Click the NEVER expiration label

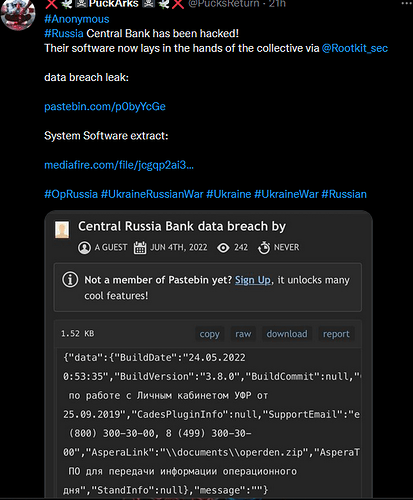(287, 247)
